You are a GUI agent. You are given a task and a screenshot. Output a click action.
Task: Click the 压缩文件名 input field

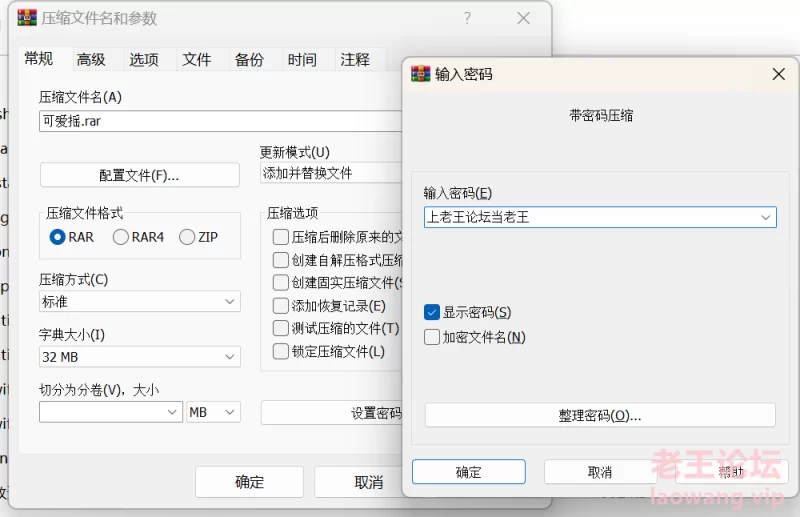(220, 121)
